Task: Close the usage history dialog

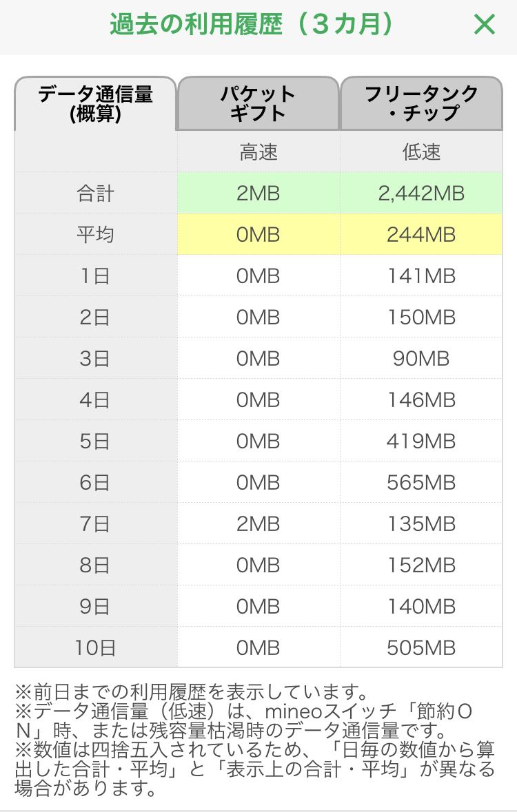Action: pyautogui.click(x=485, y=25)
